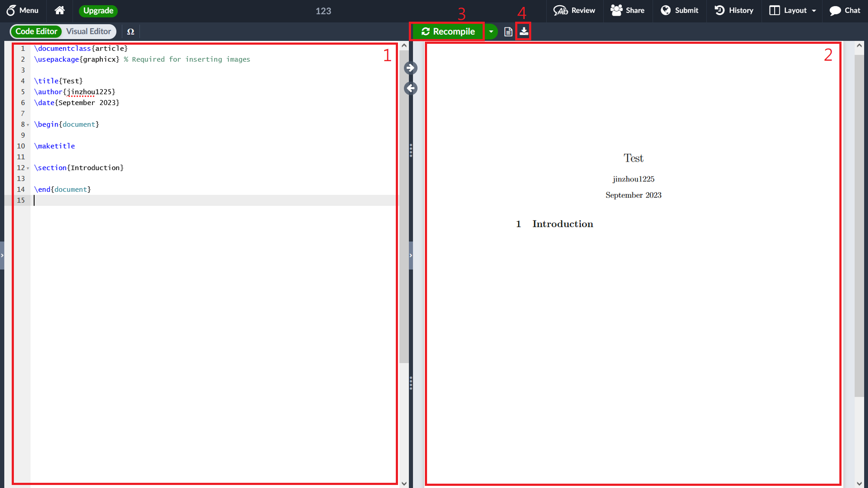This screenshot has height=488, width=868.
Task: Open the Omega symbol palette
Action: pos(131,32)
